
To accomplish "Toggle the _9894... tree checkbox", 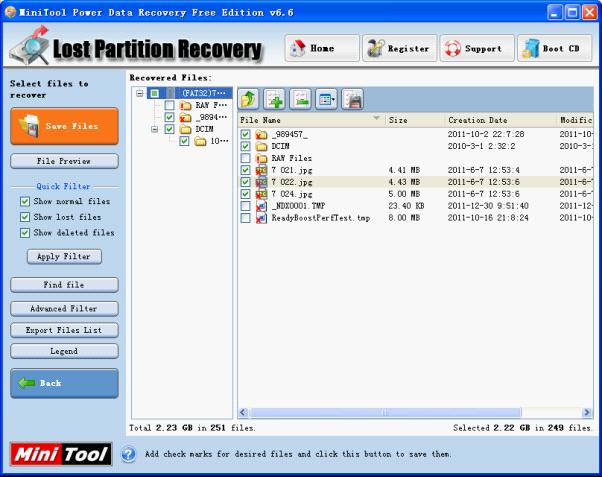I will (169, 117).
